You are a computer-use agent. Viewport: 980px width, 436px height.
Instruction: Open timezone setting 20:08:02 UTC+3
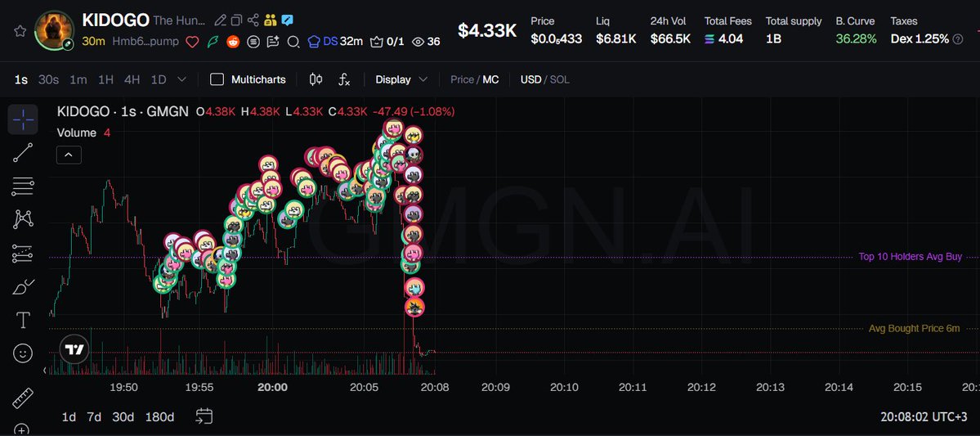pyautogui.click(x=924, y=416)
